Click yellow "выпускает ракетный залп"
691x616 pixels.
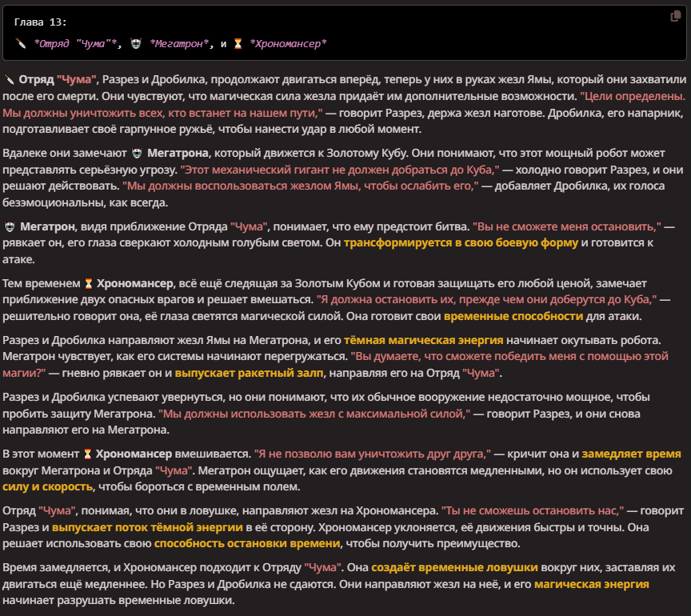tap(249, 373)
